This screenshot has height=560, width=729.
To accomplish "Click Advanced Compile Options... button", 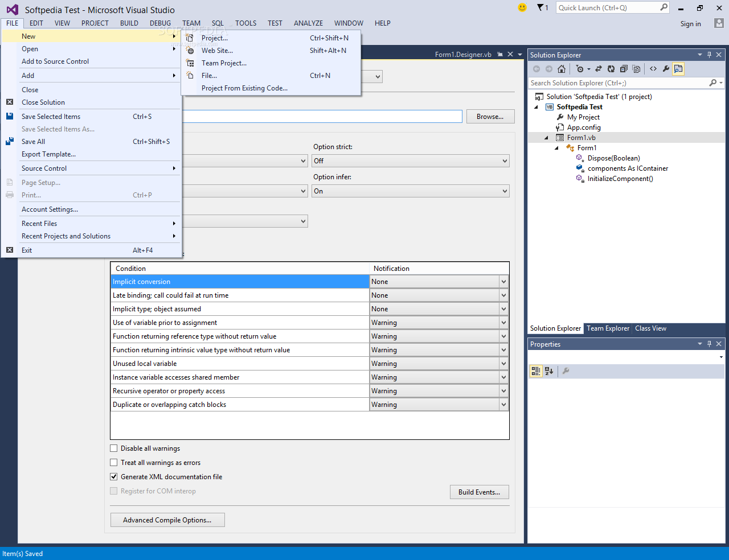I will pos(167,520).
